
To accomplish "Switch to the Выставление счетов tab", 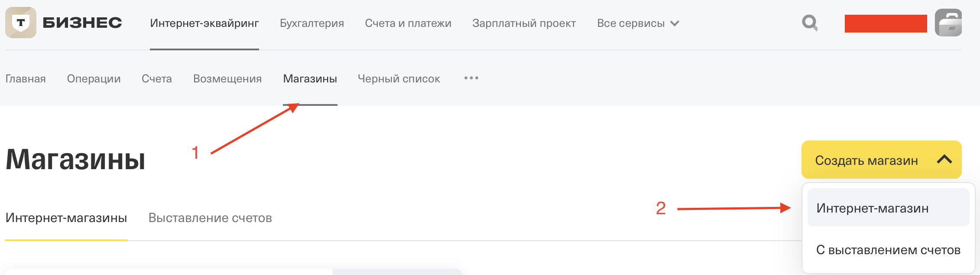I will point(210,218).
